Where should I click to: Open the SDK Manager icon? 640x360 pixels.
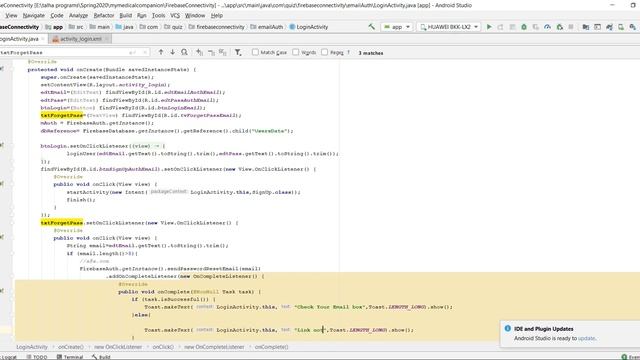(x=633, y=27)
